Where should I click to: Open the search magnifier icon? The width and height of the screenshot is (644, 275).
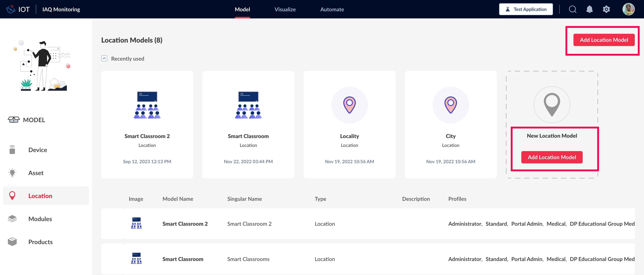tap(573, 9)
